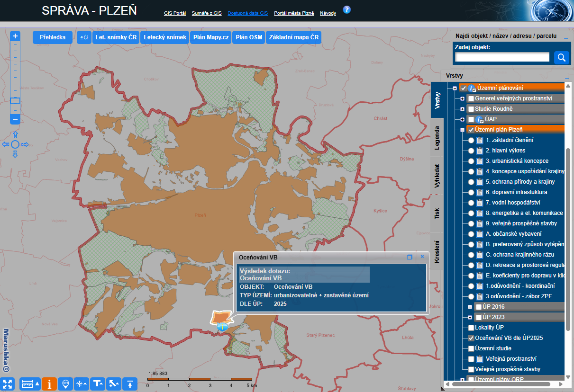Open the coordinates crosshair tool
The width and height of the screenshot is (574, 392).
coord(82,384)
